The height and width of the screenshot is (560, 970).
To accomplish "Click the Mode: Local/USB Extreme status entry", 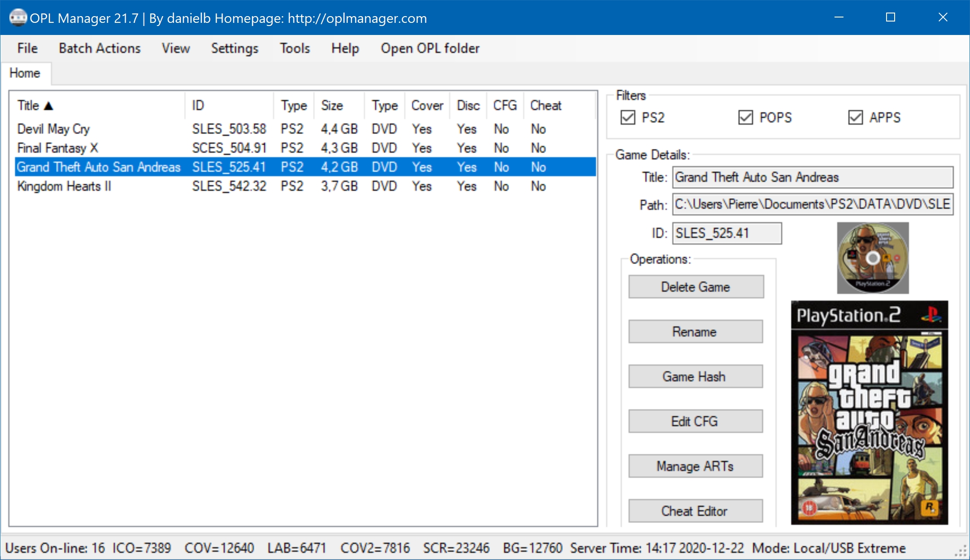I will point(829,548).
